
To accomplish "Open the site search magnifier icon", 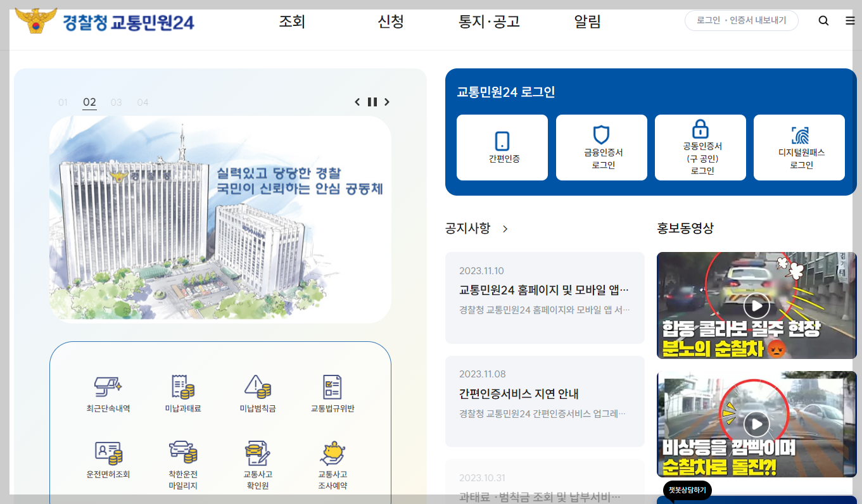I will point(823,20).
